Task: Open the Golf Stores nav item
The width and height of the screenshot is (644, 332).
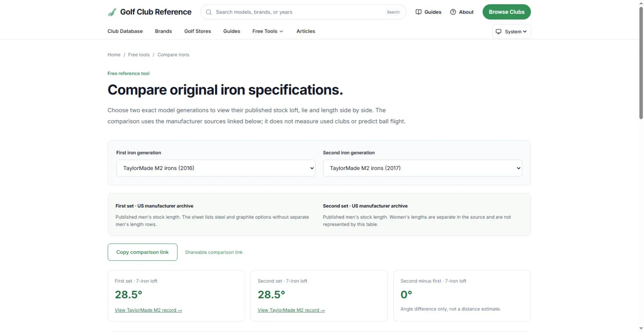Action: point(198,31)
